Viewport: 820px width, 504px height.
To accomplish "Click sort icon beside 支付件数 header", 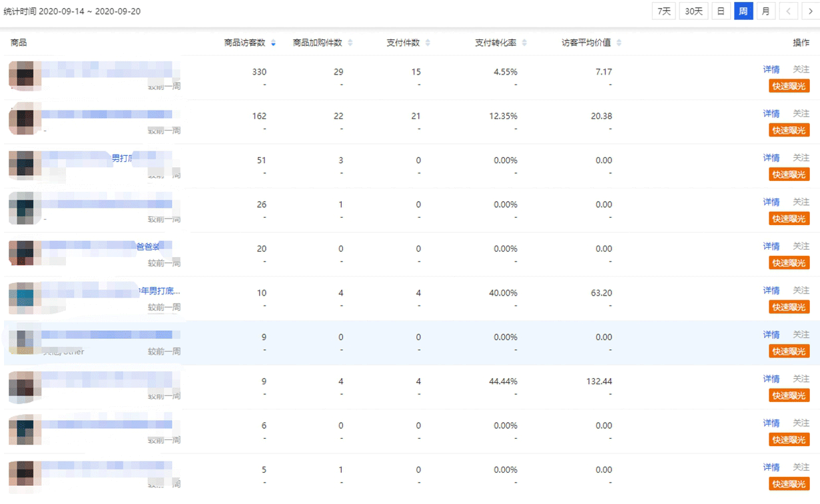I will (x=428, y=43).
